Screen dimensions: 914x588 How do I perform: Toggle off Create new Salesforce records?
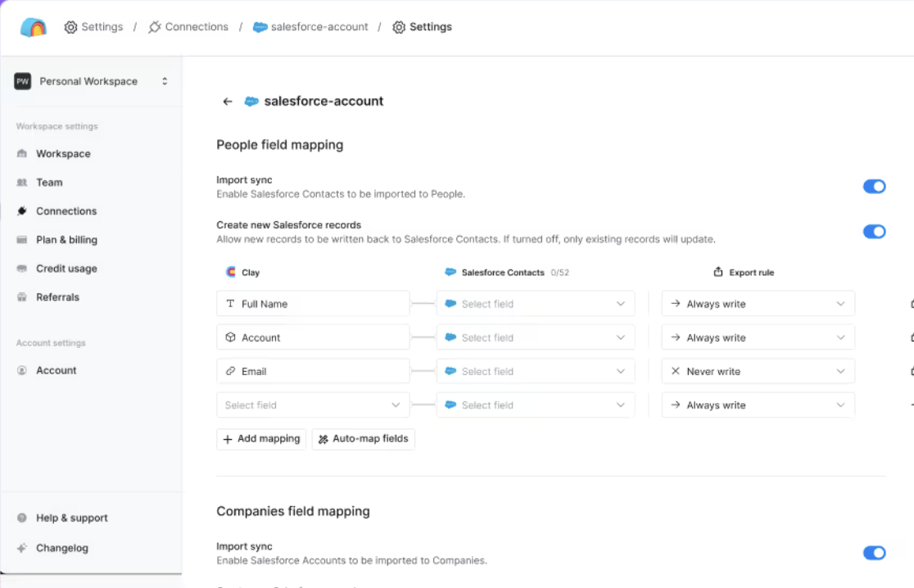pyautogui.click(x=874, y=232)
